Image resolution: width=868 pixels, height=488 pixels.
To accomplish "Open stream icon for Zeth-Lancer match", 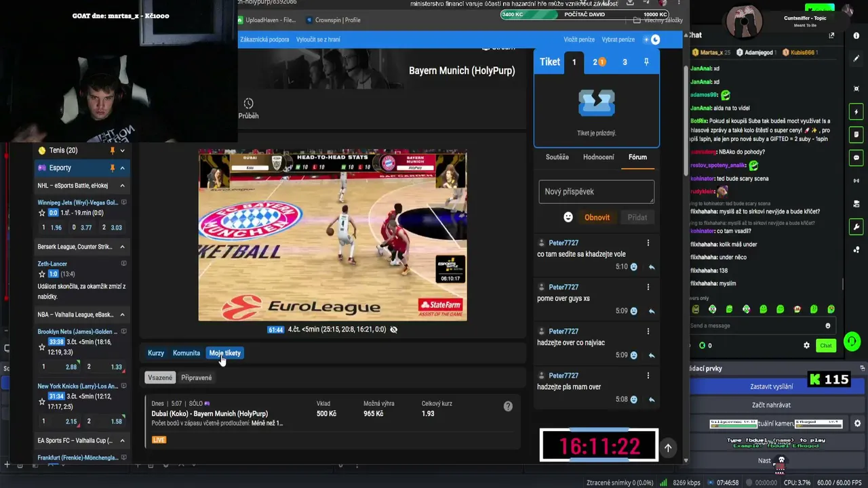I will pos(123,264).
